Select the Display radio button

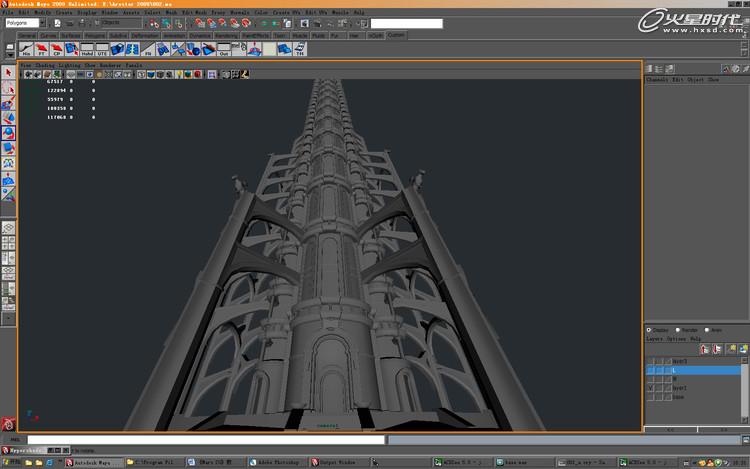(x=650, y=329)
